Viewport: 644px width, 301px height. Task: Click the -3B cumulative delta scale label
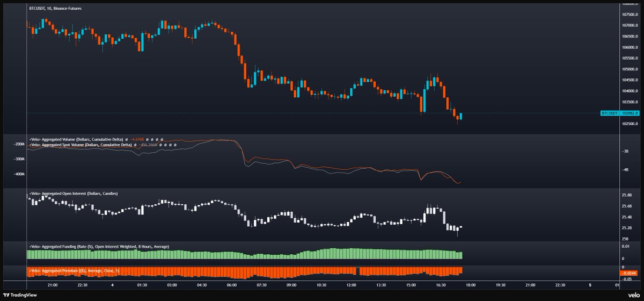(625, 152)
